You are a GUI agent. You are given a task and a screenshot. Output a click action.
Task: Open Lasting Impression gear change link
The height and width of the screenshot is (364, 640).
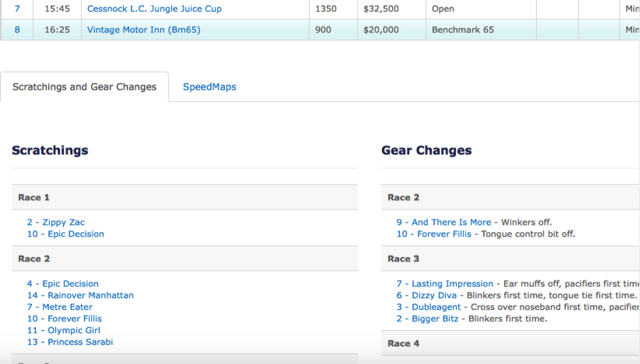click(444, 284)
